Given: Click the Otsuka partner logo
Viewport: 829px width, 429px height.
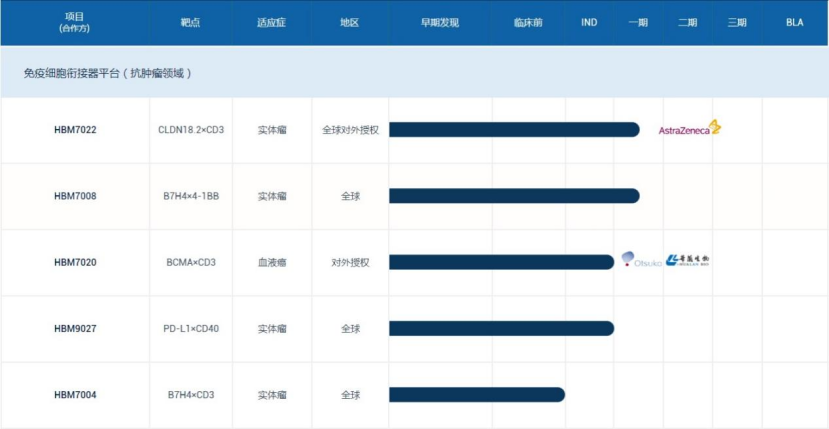Looking at the screenshot, I should pos(641,261).
